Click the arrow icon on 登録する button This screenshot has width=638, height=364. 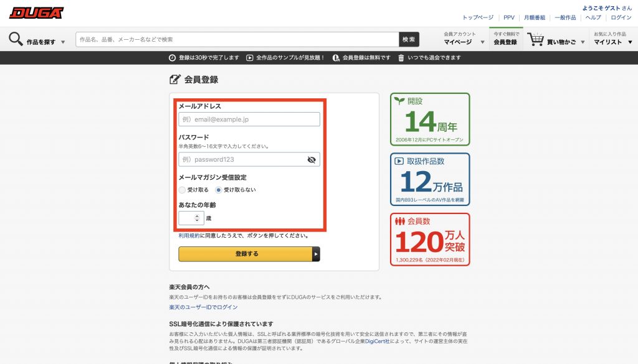coord(316,254)
